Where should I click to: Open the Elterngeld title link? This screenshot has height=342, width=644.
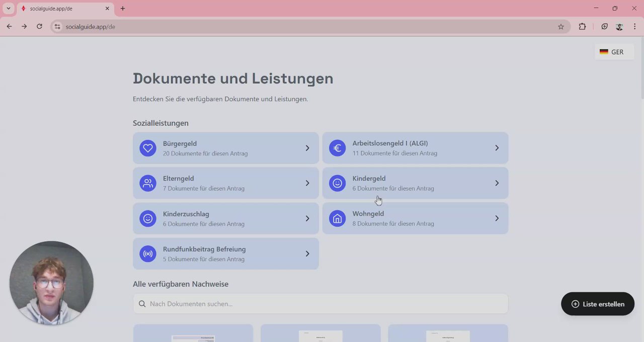[x=178, y=179]
